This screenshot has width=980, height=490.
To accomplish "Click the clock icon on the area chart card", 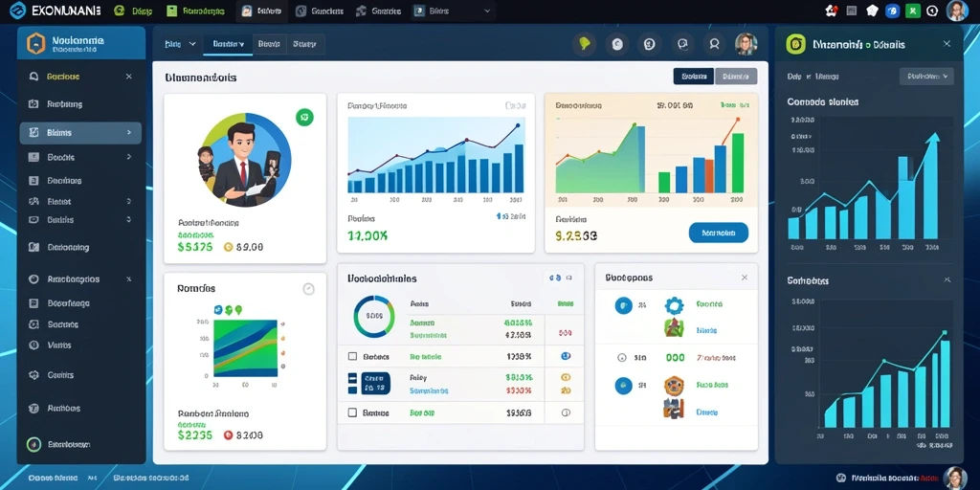I will [x=308, y=289].
